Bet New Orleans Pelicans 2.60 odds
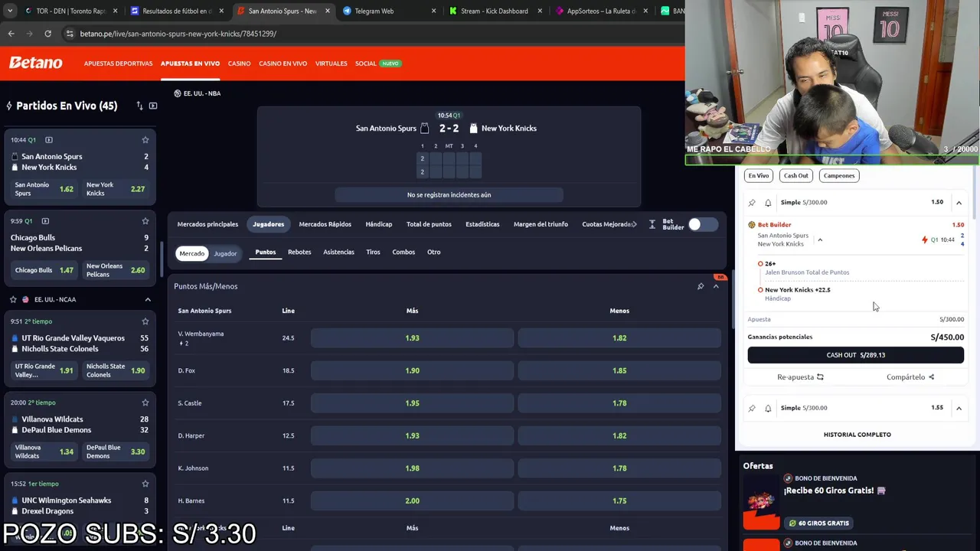Image resolution: width=980 pixels, height=551 pixels. point(116,270)
